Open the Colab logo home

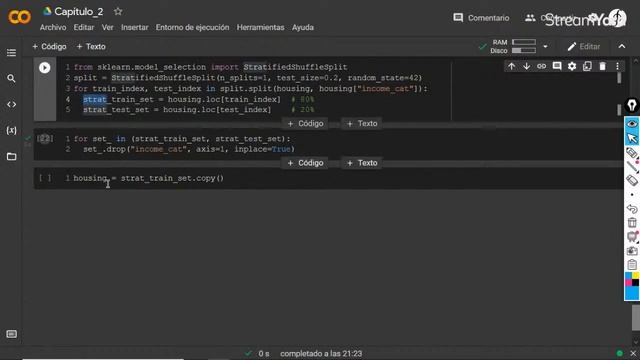tap(19, 17)
